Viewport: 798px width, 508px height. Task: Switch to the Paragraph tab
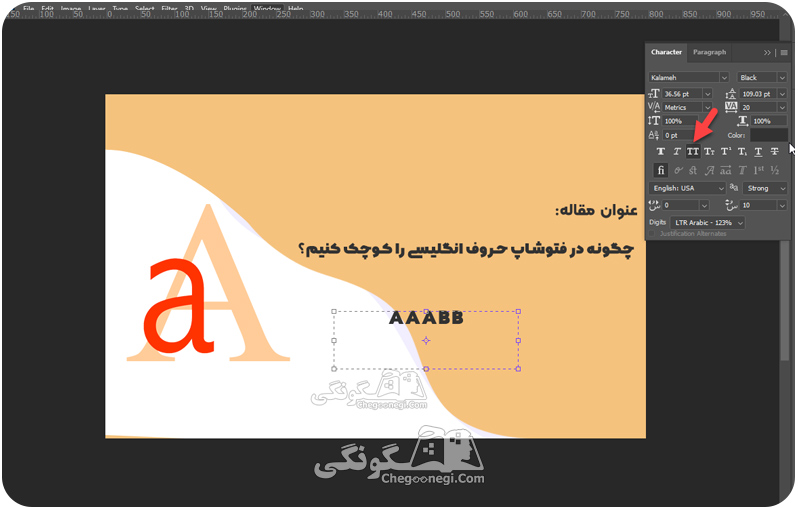click(x=709, y=52)
